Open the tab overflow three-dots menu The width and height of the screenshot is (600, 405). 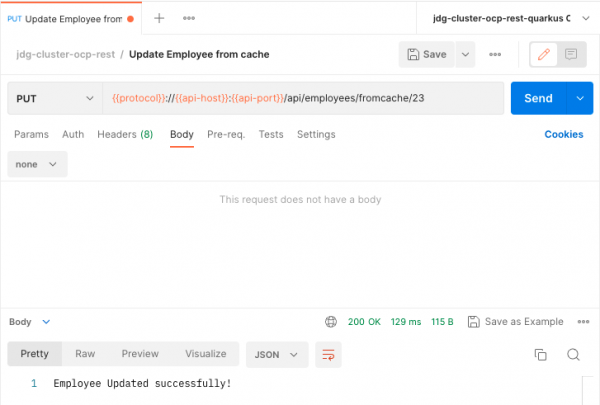pos(189,18)
